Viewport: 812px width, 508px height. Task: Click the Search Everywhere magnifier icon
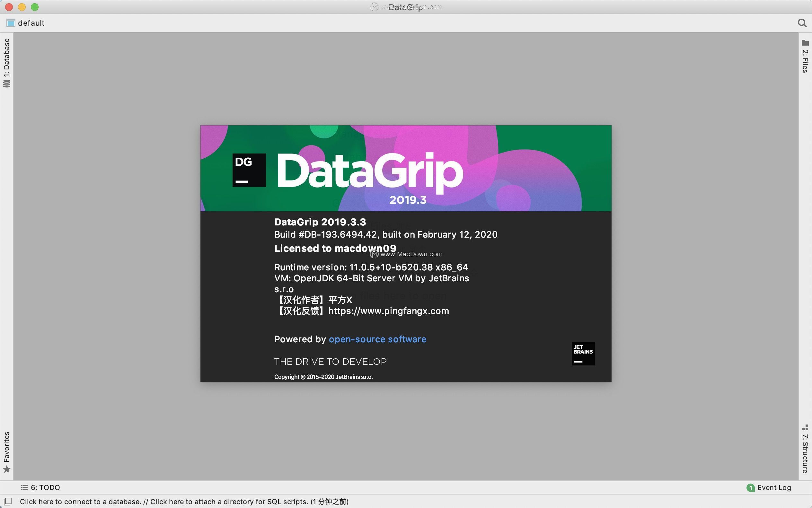coord(802,23)
